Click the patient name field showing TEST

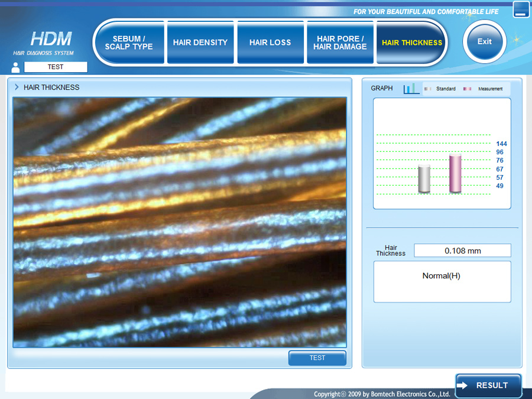pyautogui.click(x=56, y=67)
